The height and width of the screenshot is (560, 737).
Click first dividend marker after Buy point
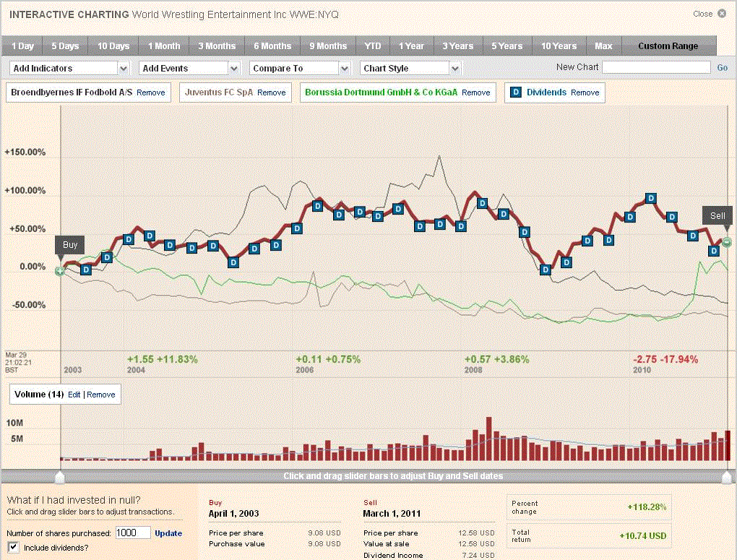86,270
